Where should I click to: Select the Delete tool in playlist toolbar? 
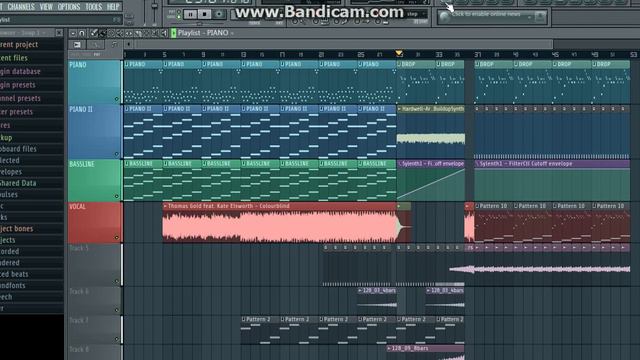[111, 33]
